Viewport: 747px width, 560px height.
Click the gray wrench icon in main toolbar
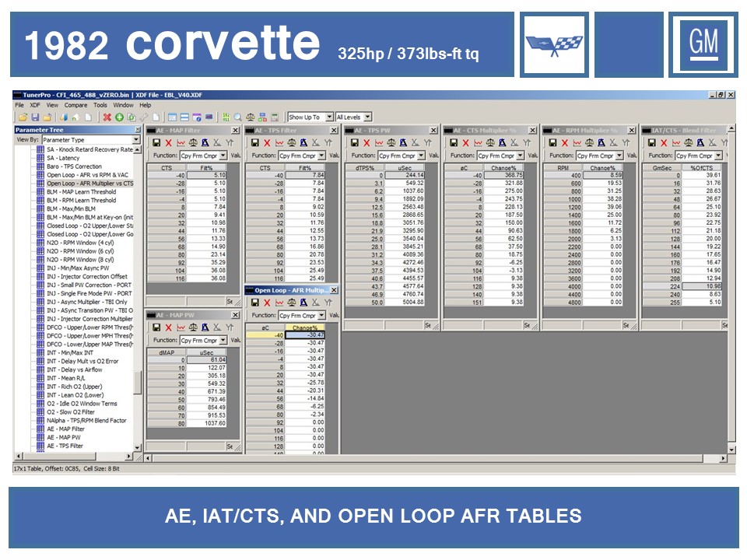point(143,117)
